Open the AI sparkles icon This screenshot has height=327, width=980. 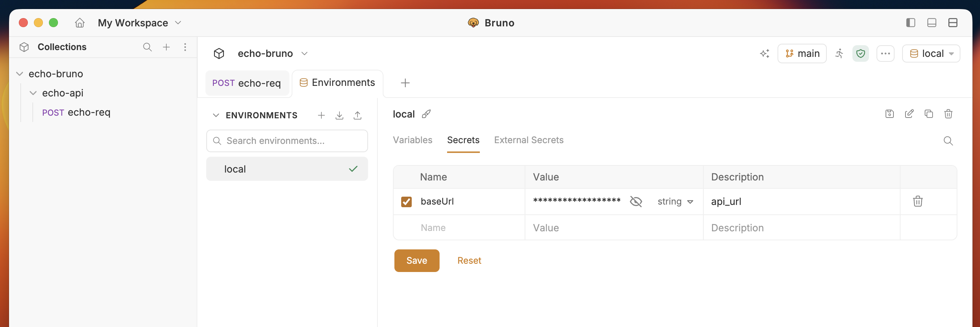[x=765, y=53]
